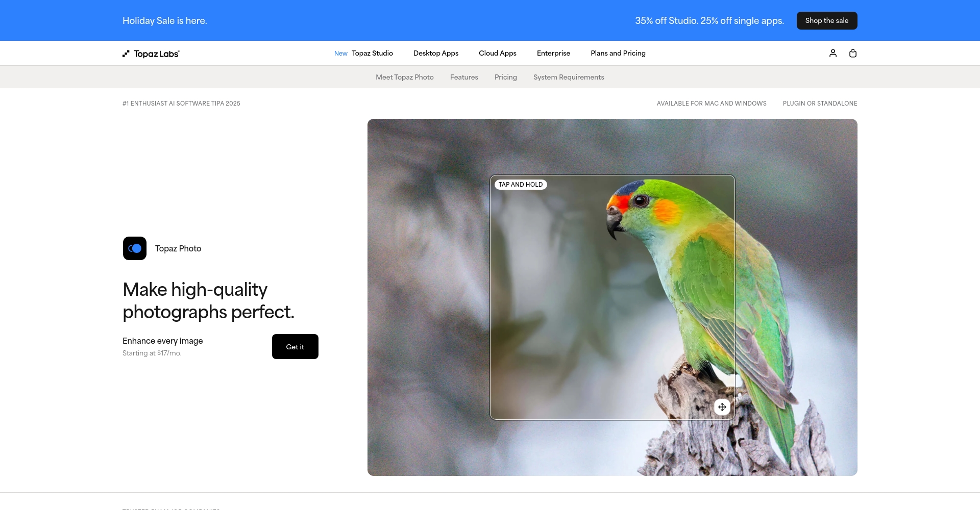Switch to the Features tab
This screenshot has height=510, width=980.
464,77
